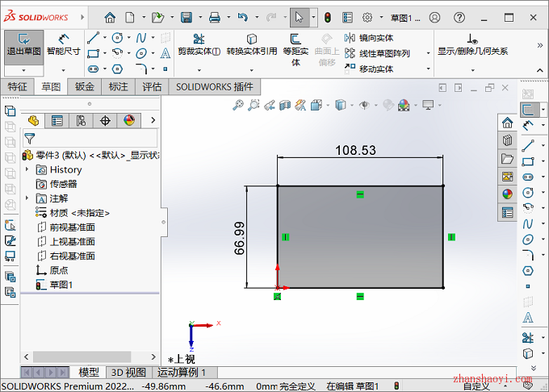
Task: Click the Zoom to Fit icon in viewport toolbar
Action: click(238, 105)
